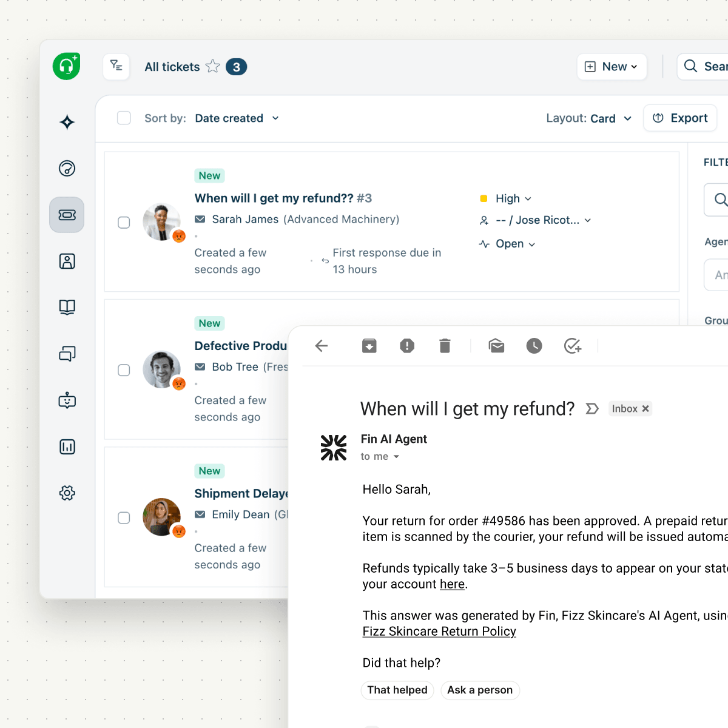This screenshot has height=728, width=728.
Task: Click Sarah James avatar on ticket #3
Action: click(x=161, y=222)
